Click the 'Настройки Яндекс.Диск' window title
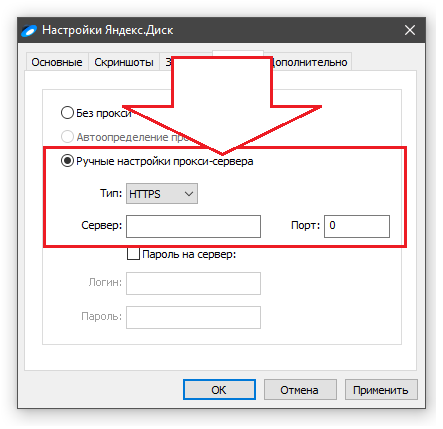 (x=108, y=30)
